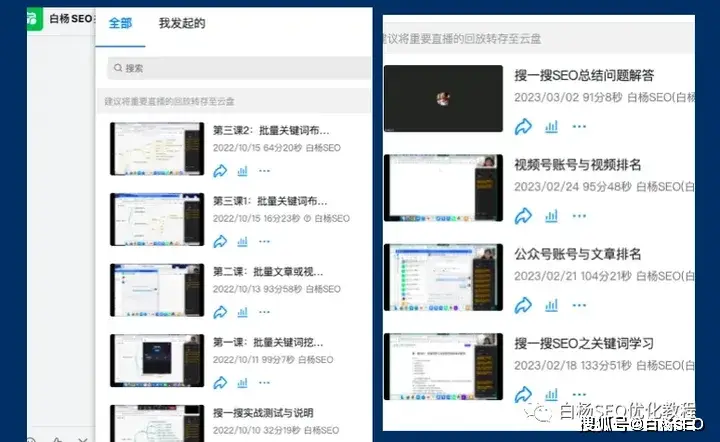The height and width of the screenshot is (442, 720).
Task: Open thumbnail of 公众号账号与文章排名
Action: click(x=443, y=277)
